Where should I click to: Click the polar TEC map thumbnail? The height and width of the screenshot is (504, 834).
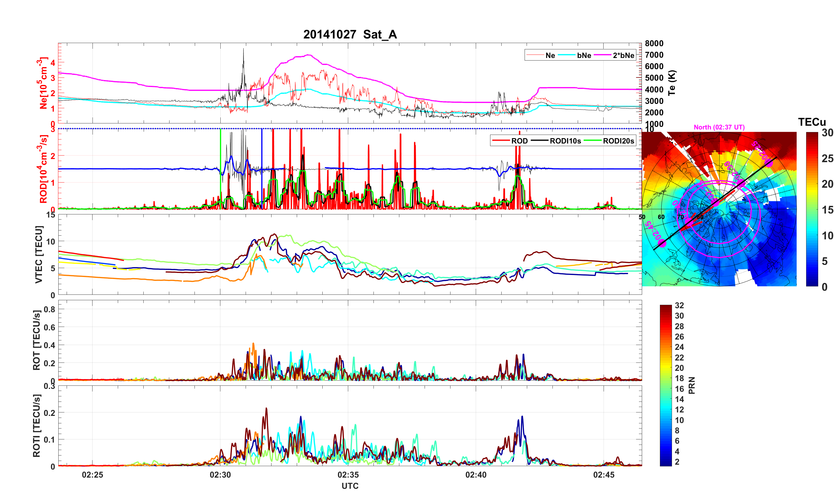(719, 209)
